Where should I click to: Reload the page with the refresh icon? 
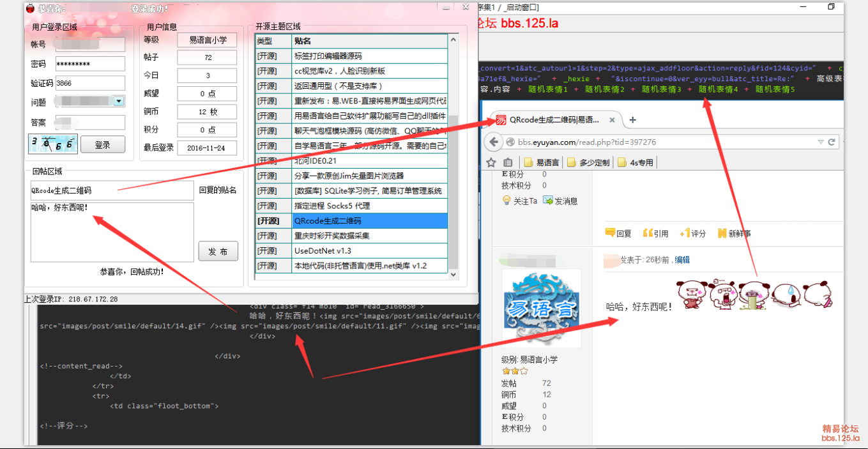pos(832,142)
